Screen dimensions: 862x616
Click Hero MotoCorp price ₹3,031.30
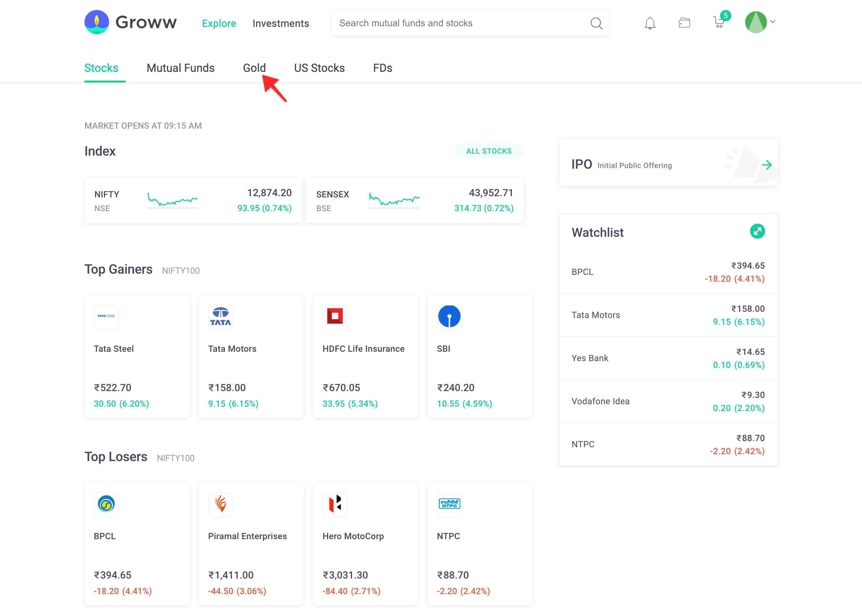(345, 575)
